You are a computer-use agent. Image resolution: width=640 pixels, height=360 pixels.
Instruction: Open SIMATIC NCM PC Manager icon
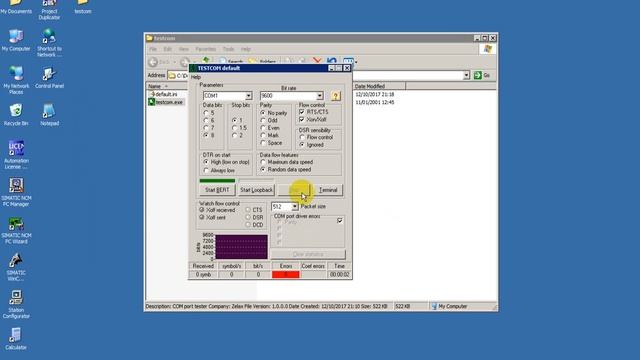[16, 192]
